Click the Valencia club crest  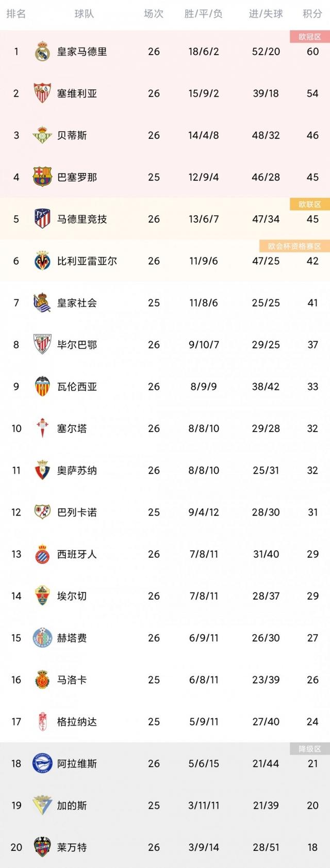point(42,387)
